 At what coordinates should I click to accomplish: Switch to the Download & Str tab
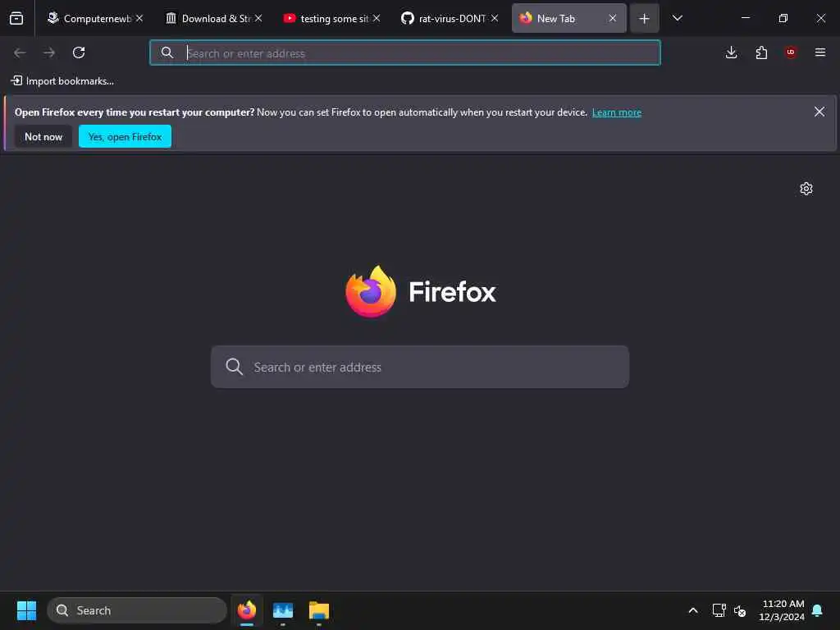pyautogui.click(x=215, y=18)
